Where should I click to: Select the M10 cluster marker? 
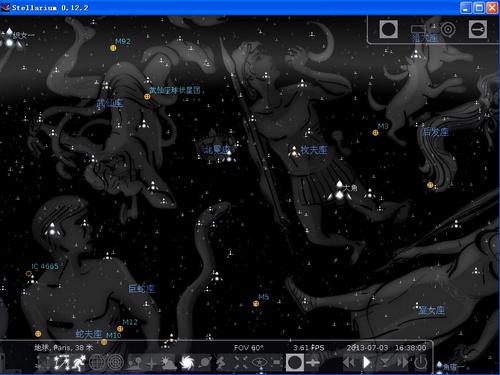(x=104, y=342)
